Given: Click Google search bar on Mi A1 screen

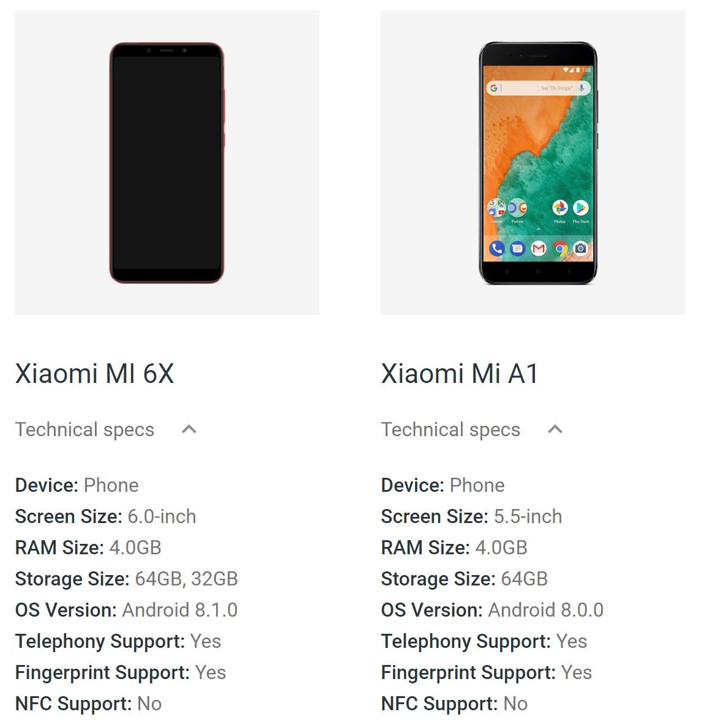Looking at the screenshot, I should click(x=538, y=88).
